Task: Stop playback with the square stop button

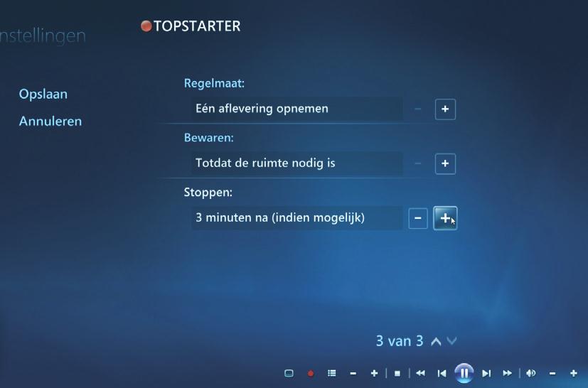Action: (x=397, y=373)
